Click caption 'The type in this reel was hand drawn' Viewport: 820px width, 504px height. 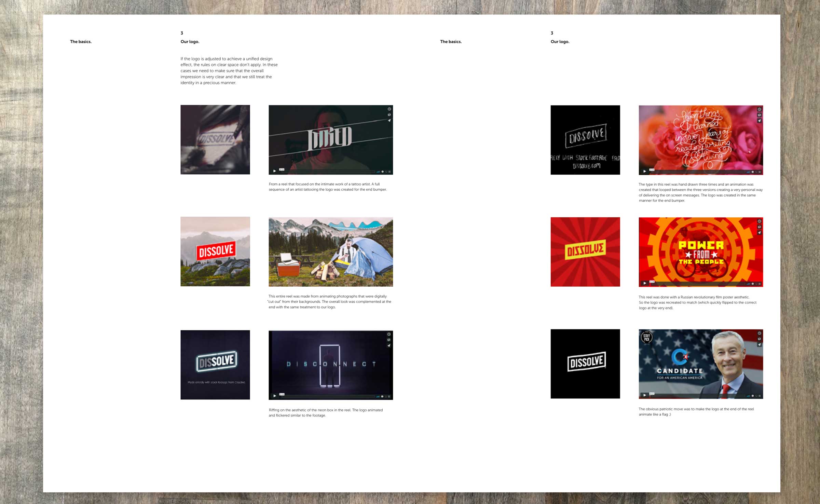pyautogui.click(x=700, y=192)
